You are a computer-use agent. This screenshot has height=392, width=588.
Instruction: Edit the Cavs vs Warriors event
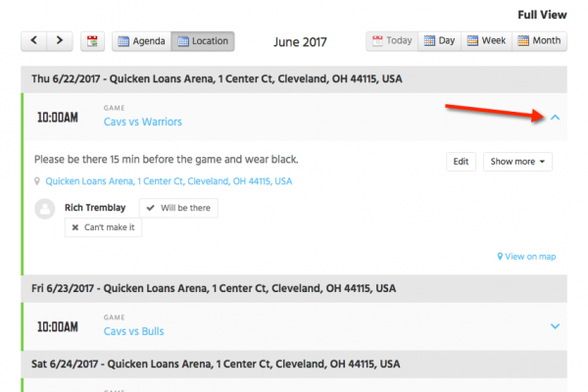tap(461, 162)
